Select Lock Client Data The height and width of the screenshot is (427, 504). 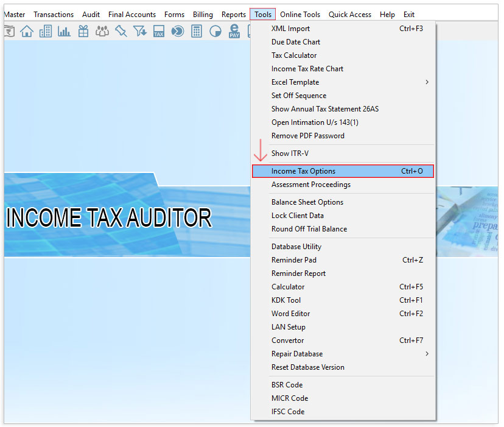click(x=343, y=216)
